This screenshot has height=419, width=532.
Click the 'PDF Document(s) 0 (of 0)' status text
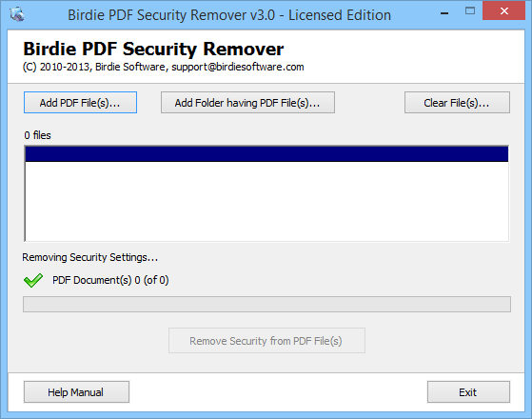110,280
